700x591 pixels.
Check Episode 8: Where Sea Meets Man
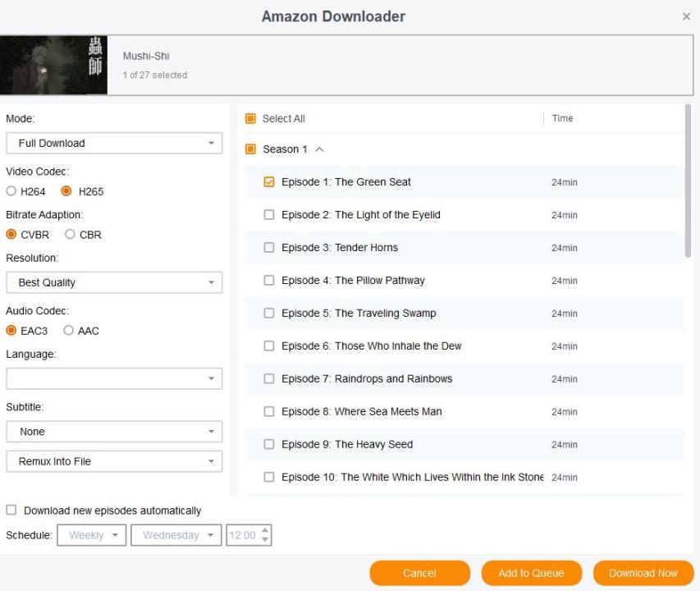tap(268, 411)
